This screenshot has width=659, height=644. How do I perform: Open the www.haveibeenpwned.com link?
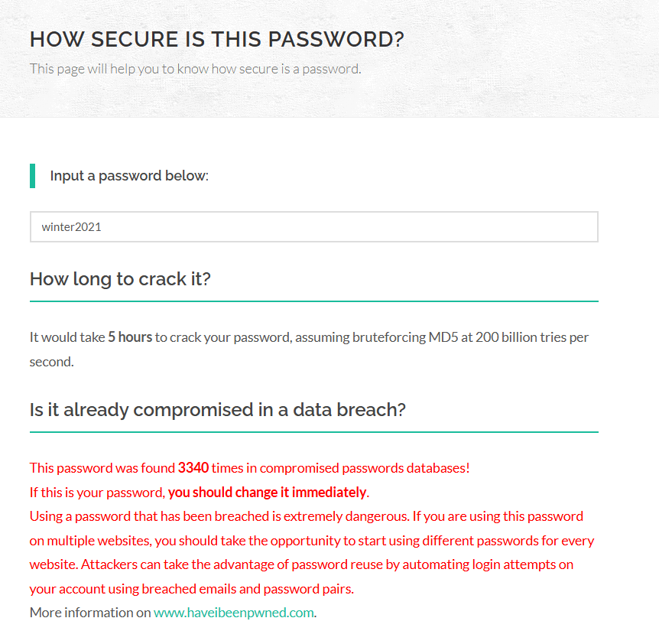234,613
